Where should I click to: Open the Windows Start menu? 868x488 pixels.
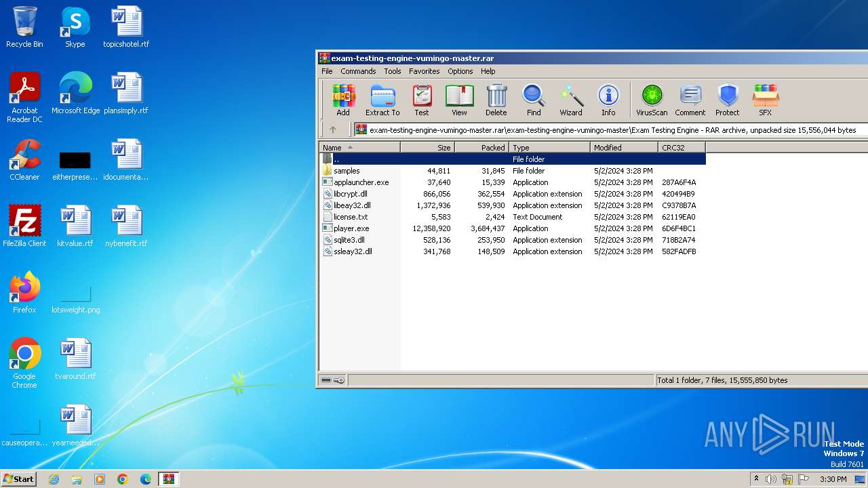point(19,479)
